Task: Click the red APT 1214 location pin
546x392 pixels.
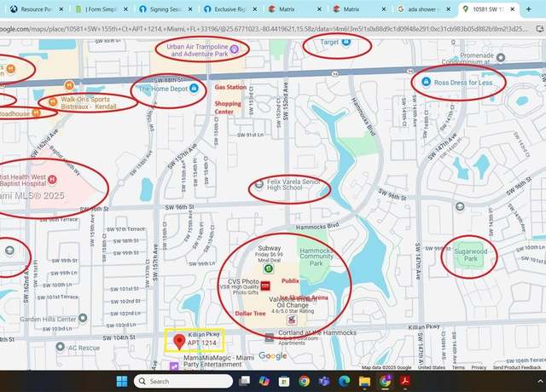Action: [x=179, y=342]
